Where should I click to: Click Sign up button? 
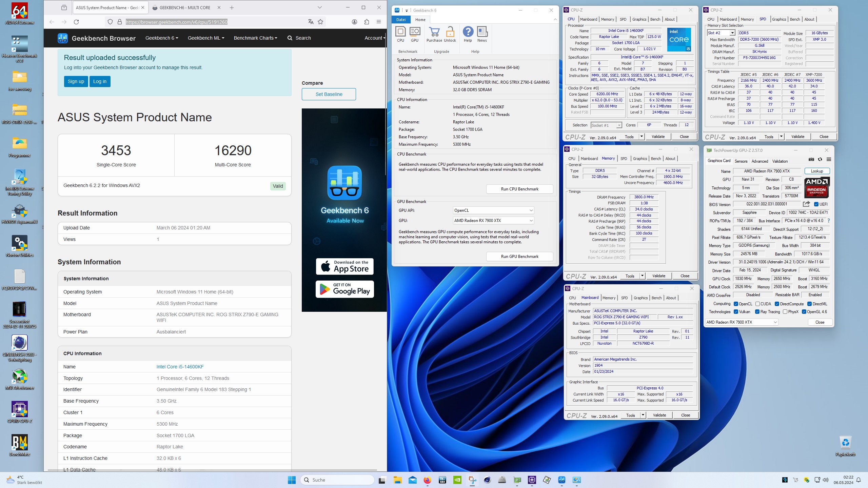76,81
